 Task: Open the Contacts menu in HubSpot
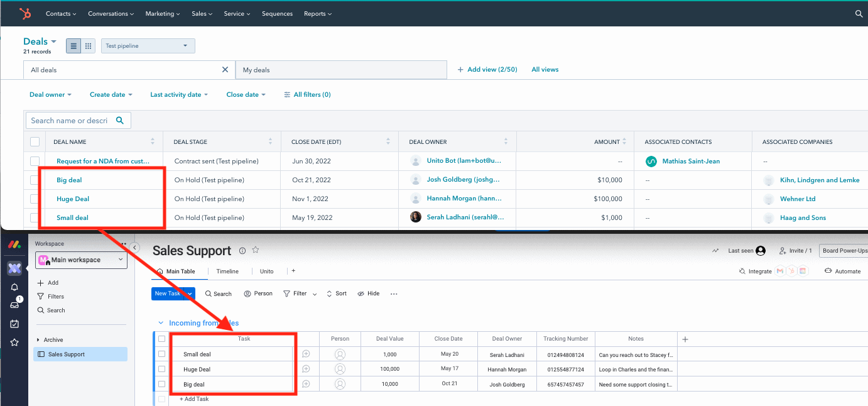pos(60,13)
